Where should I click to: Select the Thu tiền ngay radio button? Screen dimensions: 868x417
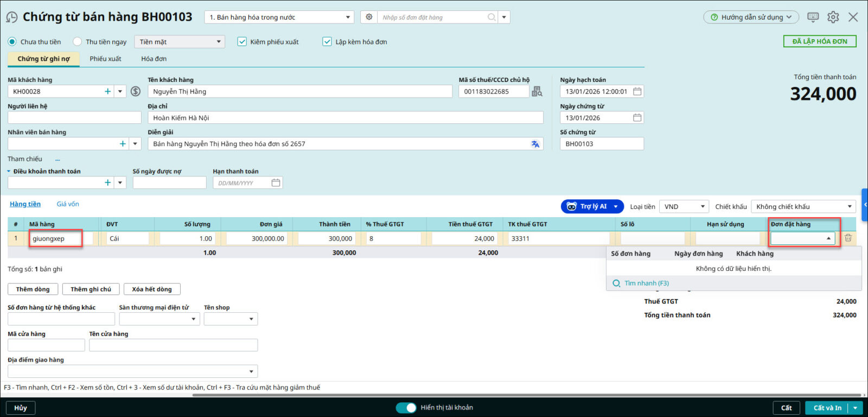coord(78,42)
